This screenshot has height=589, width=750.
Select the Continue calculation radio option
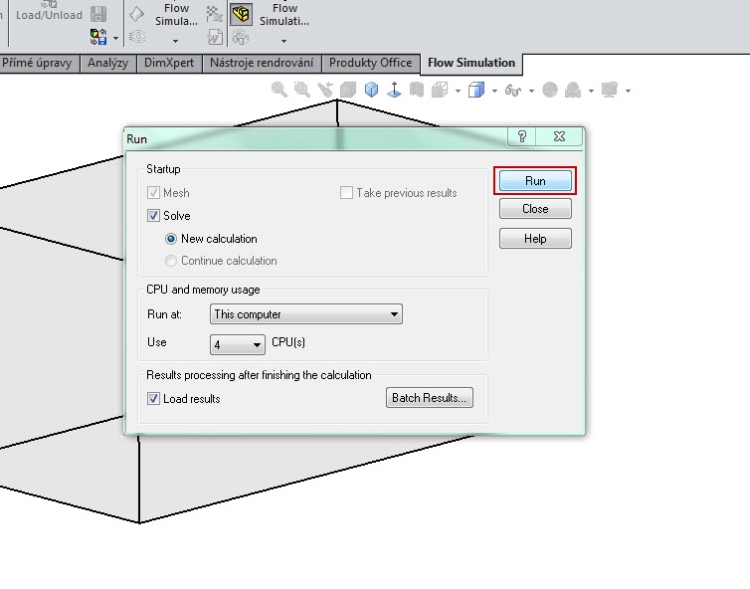point(171,261)
